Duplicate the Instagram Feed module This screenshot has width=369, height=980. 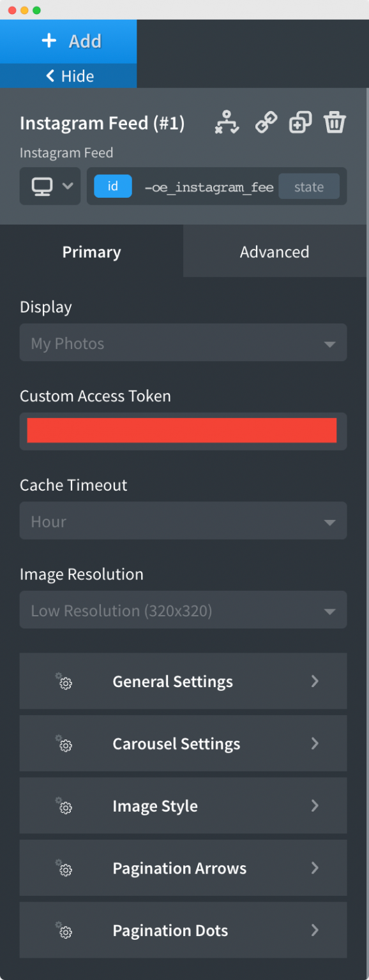point(300,122)
